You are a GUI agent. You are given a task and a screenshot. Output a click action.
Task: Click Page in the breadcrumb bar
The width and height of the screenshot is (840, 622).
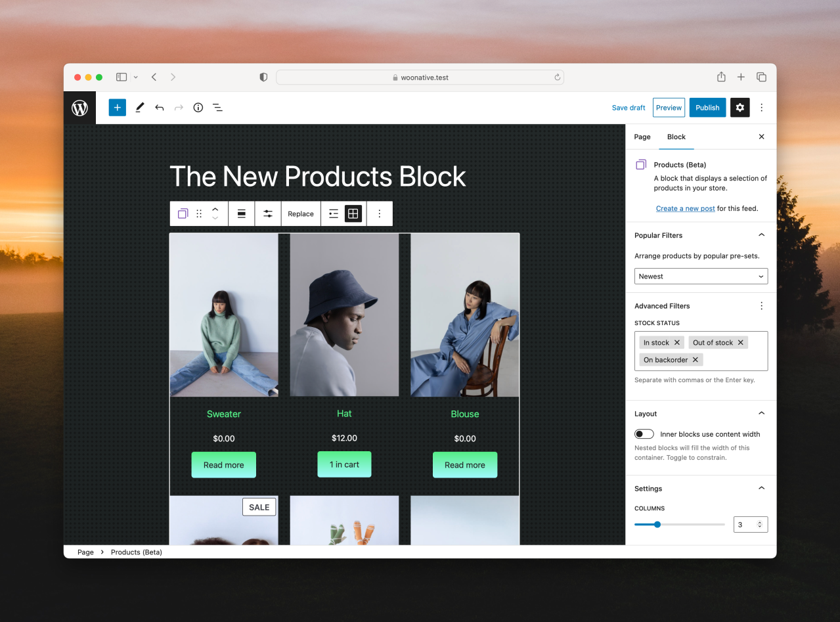pos(85,552)
